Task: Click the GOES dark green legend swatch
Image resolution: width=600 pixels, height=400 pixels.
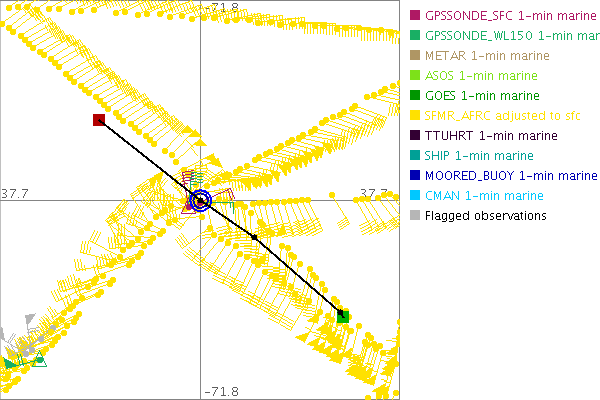Action: click(415, 95)
